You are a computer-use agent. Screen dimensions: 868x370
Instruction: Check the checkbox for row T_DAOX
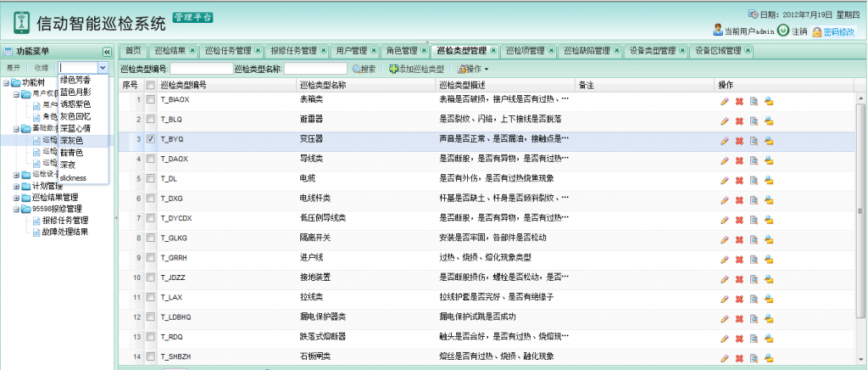[x=150, y=159]
